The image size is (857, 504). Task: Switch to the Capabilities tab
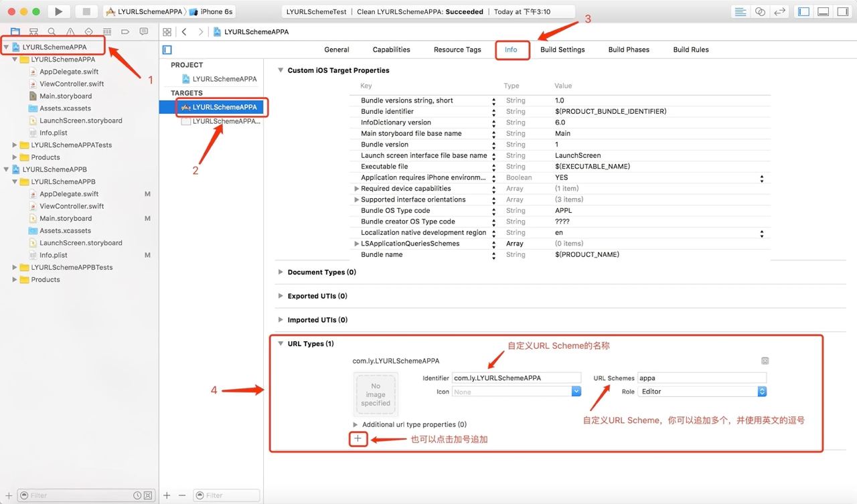(392, 50)
